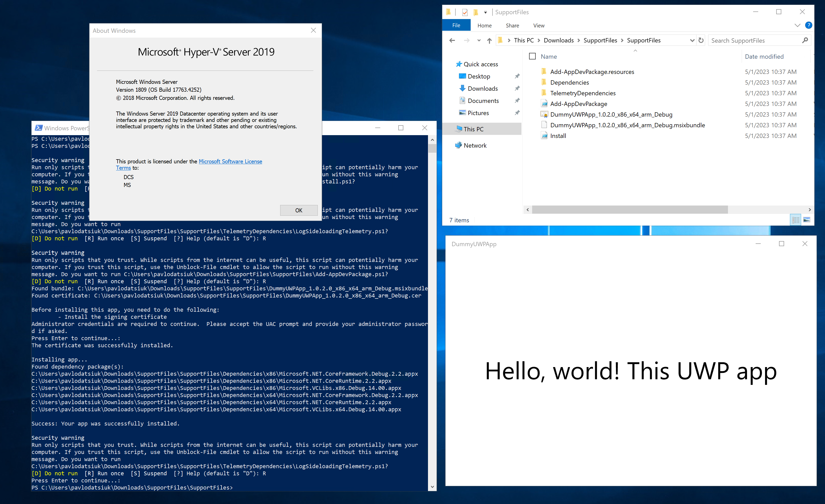Open the Customize Quick Access Toolbar dropdown
This screenshot has height=504, width=825.
(485, 12)
